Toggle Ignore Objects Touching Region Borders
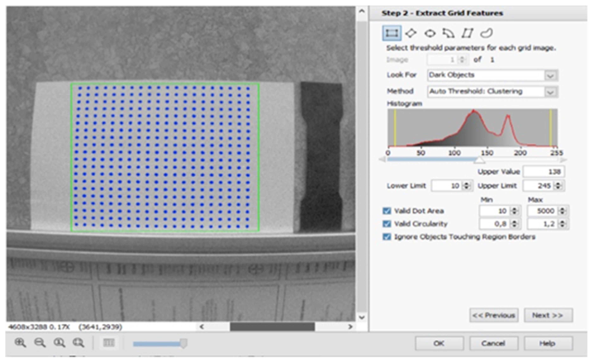Image resolution: width=592 pixels, height=364 pixels. pyautogui.click(x=387, y=237)
